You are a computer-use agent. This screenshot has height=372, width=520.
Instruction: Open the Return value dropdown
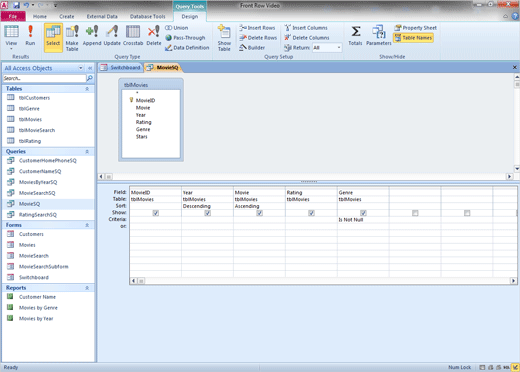(339, 48)
